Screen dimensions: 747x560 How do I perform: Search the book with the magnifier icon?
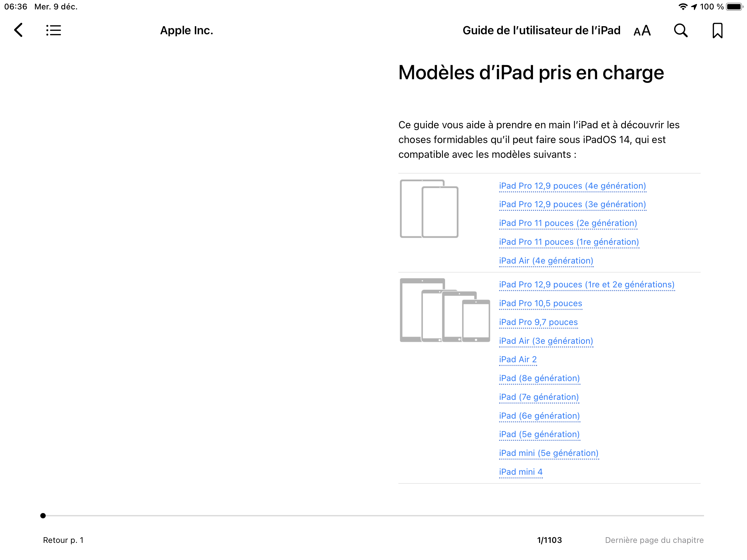680,31
